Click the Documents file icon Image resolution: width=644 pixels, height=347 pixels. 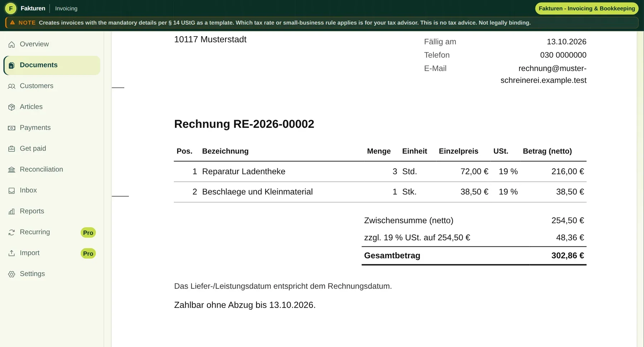pyautogui.click(x=11, y=65)
